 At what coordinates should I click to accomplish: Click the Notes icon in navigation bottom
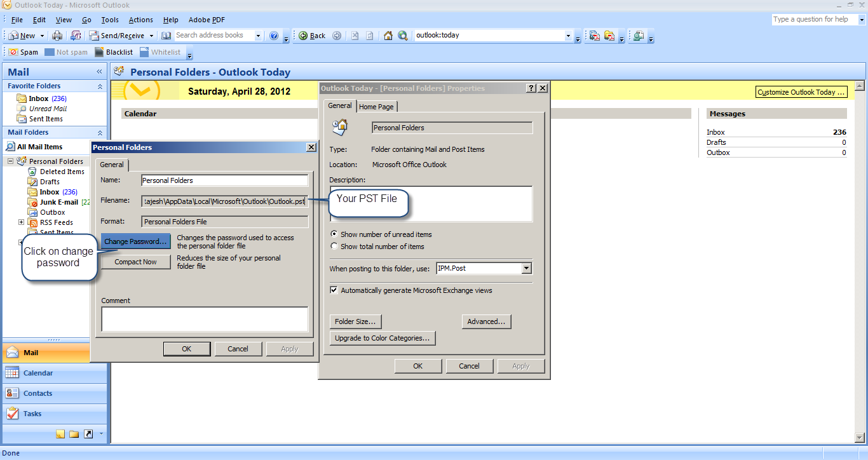pos(60,434)
